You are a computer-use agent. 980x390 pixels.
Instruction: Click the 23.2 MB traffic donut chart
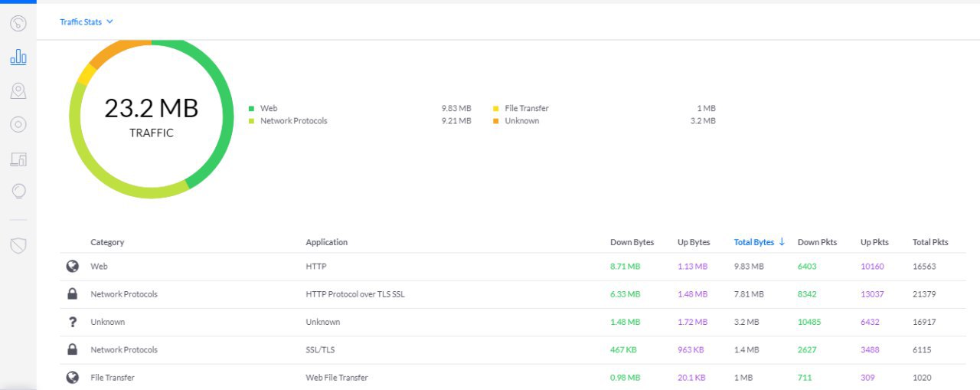(x=152, y=117)
